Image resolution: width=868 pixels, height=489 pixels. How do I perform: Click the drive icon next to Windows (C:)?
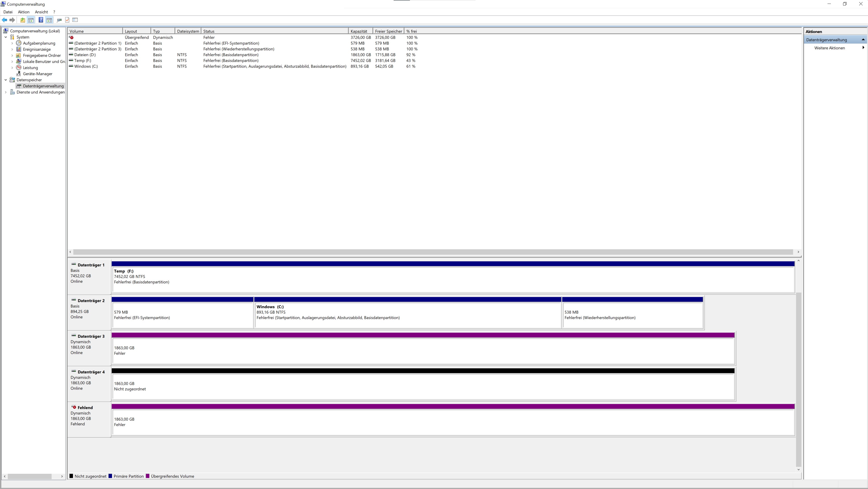(71, 66)
